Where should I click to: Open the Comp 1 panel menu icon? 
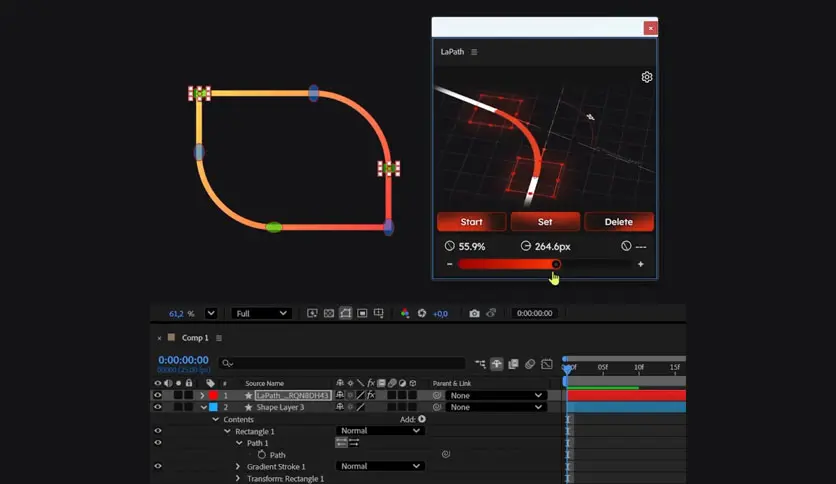pos(219,338)
